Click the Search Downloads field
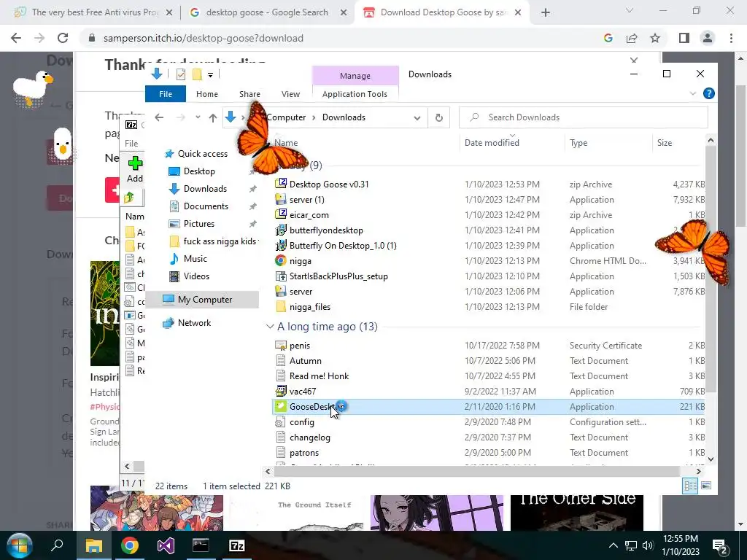 coord(583,117)
